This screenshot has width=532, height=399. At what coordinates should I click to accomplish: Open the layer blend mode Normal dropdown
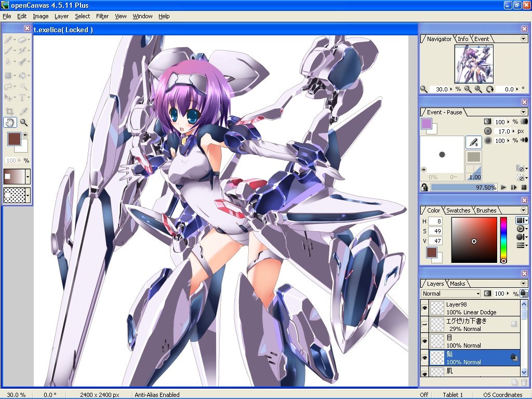(451, 294)
